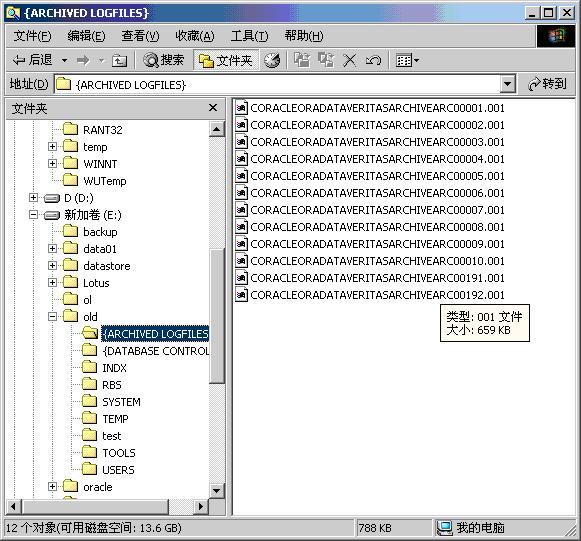Click the 转到 Go button
The image size is (581, 541).
(547, 84)
